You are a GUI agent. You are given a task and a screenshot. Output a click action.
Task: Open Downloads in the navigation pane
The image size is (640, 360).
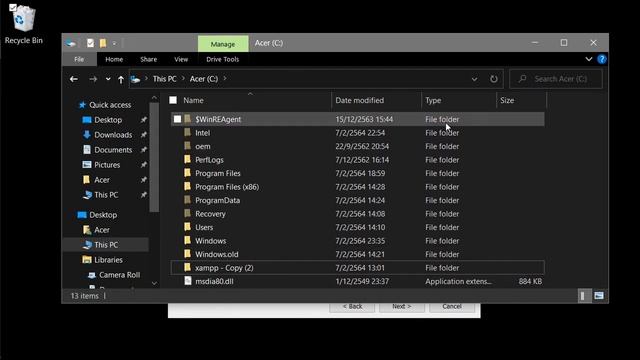[108, 135]
